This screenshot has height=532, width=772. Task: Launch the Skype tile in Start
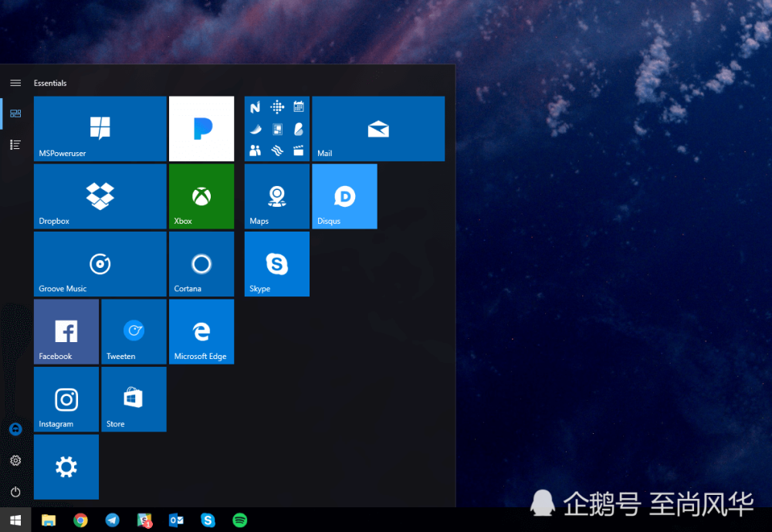coord(276,264)
